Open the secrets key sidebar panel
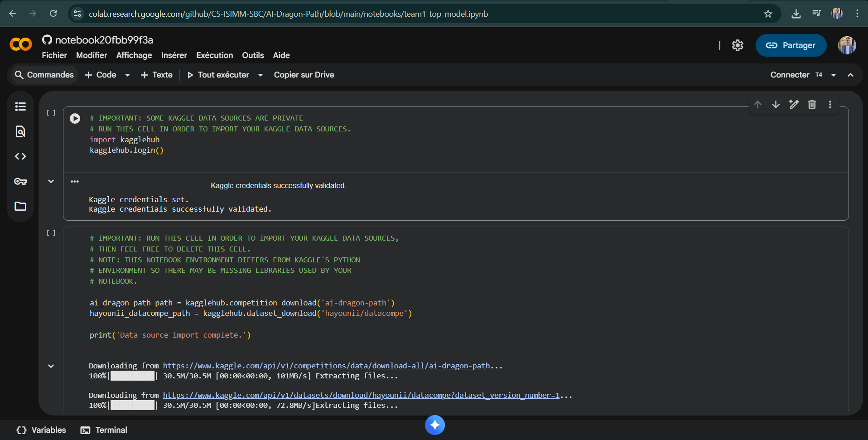Image resolution: width=868 pixels, height=440 pixels. 20,181
